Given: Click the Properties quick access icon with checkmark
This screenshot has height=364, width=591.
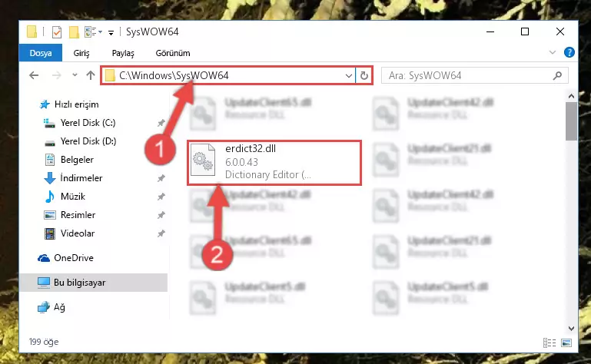Looking at the screenshot, I should click(57, 32).
